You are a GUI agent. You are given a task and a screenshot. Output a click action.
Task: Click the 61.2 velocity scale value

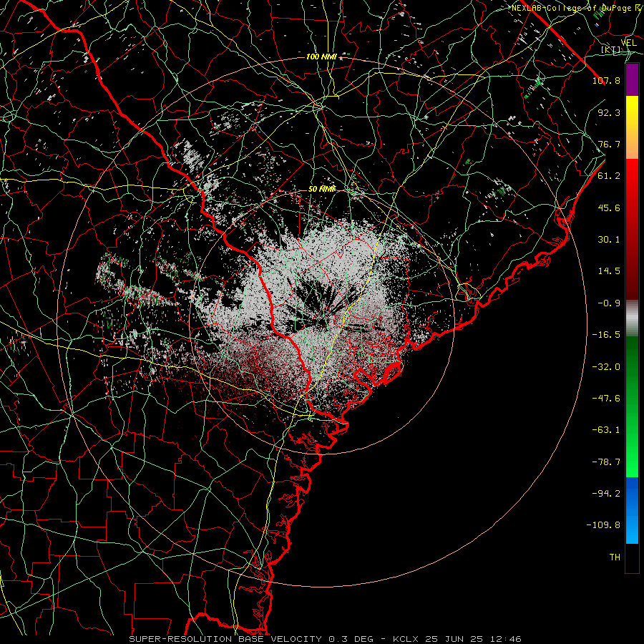pos(609,176)
